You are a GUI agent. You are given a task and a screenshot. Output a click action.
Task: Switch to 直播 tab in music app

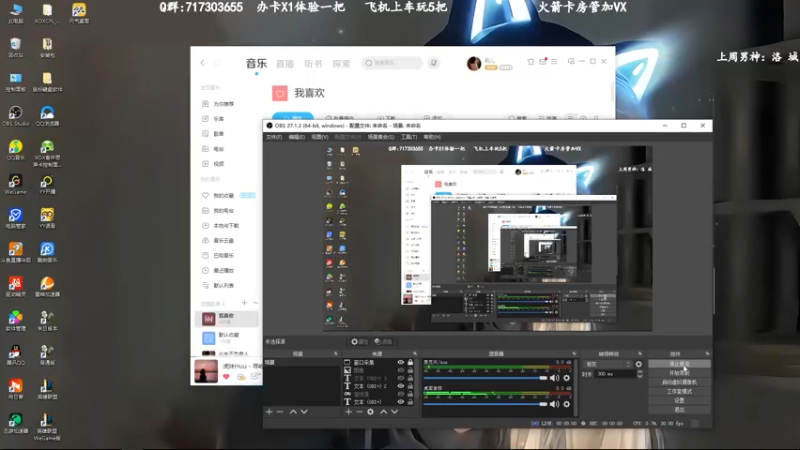coord(285,64)
